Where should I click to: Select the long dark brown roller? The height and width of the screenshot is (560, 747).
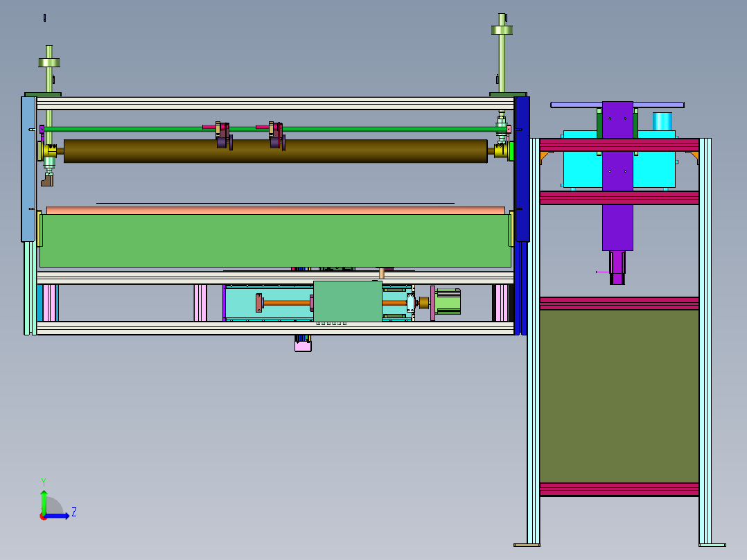click(x=275, y=151)
